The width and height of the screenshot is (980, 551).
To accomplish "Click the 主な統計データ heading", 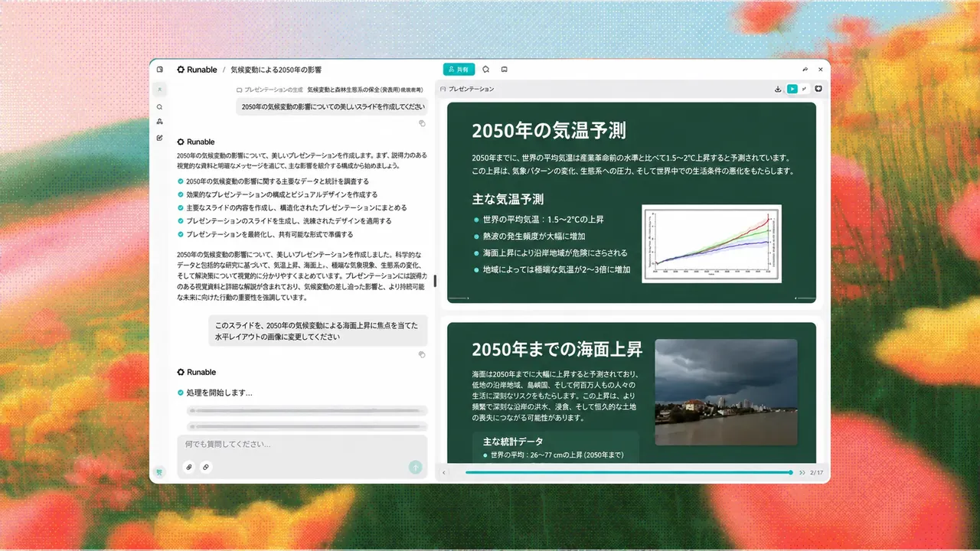I will pyautogui.click(x=513, y=442).
